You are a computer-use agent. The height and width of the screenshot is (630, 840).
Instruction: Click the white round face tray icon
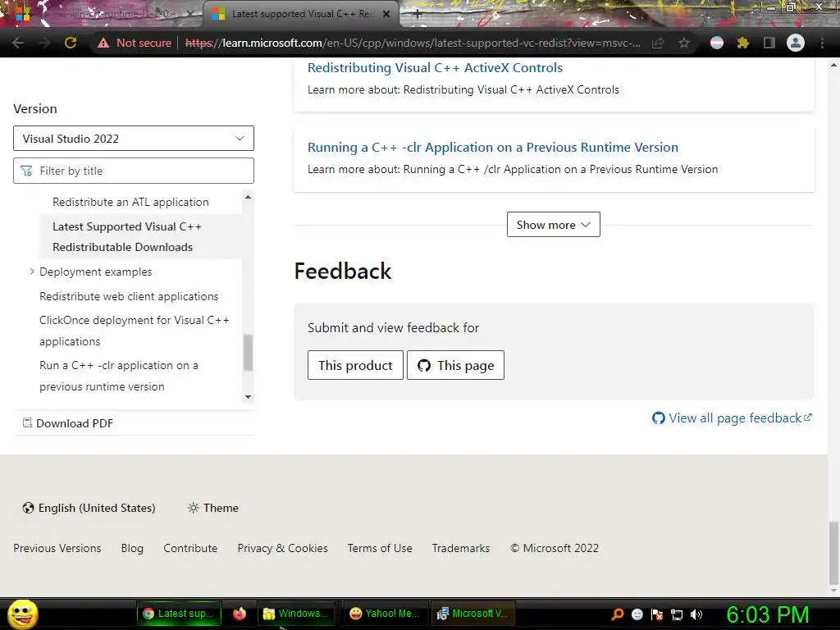637,614
